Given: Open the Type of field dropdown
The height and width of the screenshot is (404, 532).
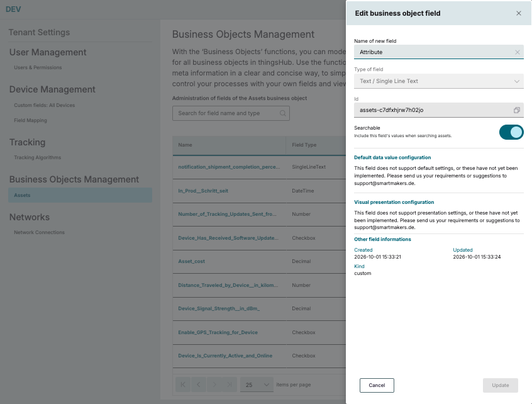Looking at the screenshot, I should (439, 81).
